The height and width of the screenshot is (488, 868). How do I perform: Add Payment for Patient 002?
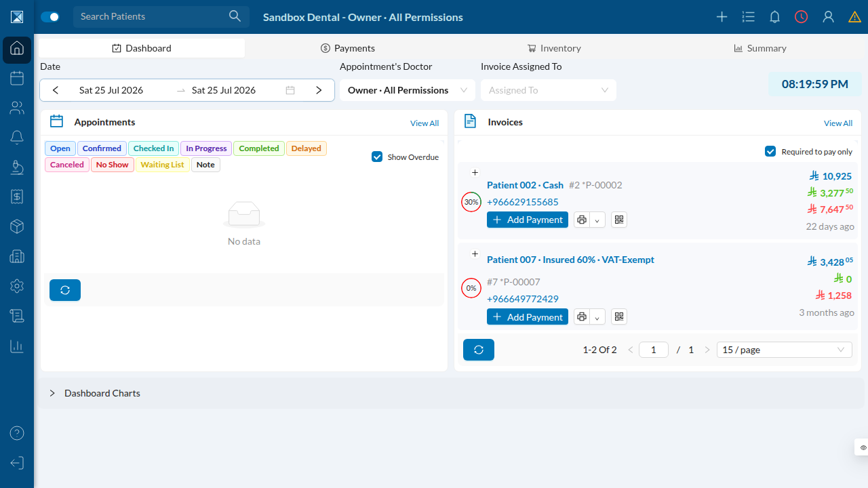pyautogui.click(x=528, y=220)
